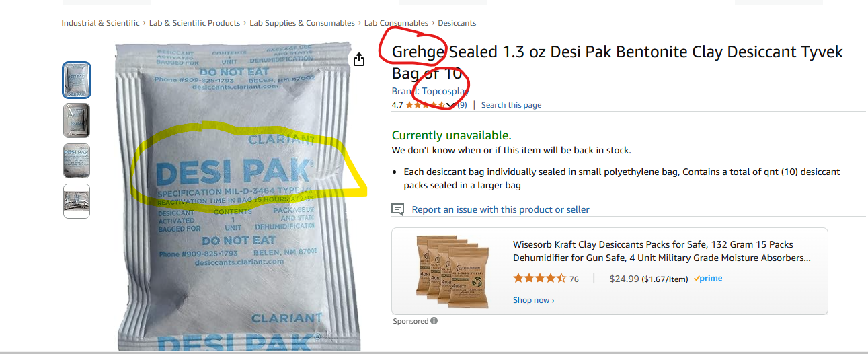Open the Desiccants breadcrumb category
Image resolution: width=868 pixels, height=354 pixels.
tap(457, 23)
